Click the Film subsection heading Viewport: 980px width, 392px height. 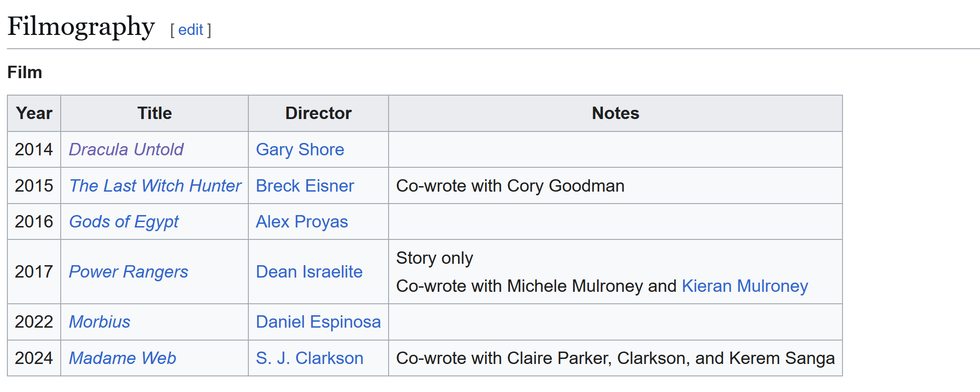[25, 72]
